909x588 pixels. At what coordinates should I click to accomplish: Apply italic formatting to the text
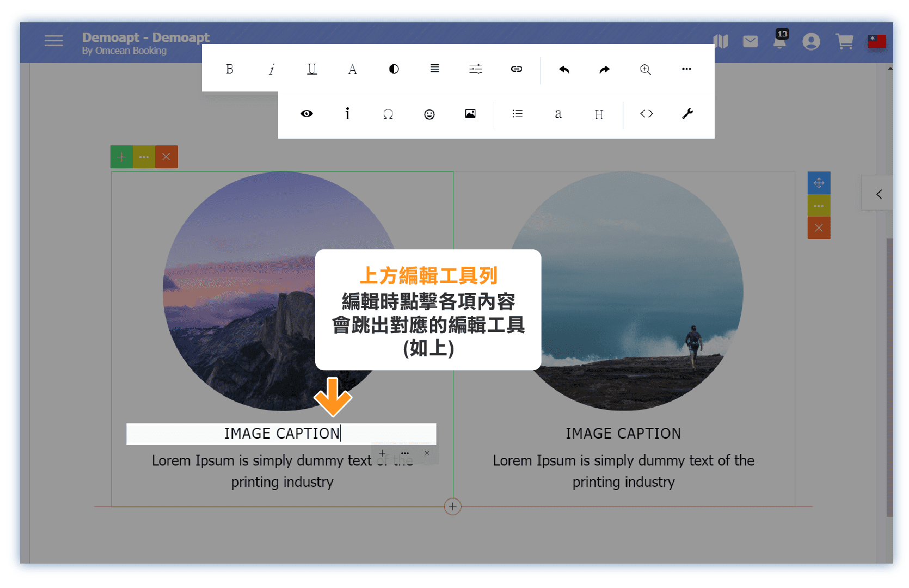[x=271, y=69]
